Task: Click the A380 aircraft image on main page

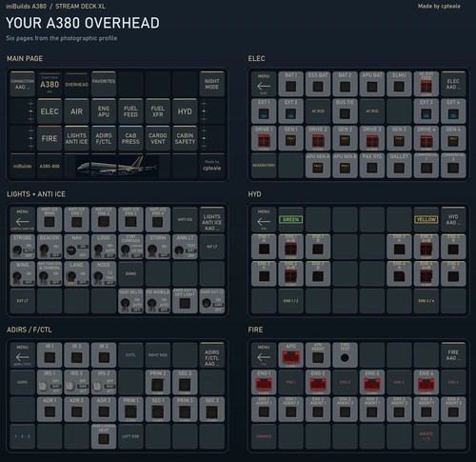Action: [117, 166]
